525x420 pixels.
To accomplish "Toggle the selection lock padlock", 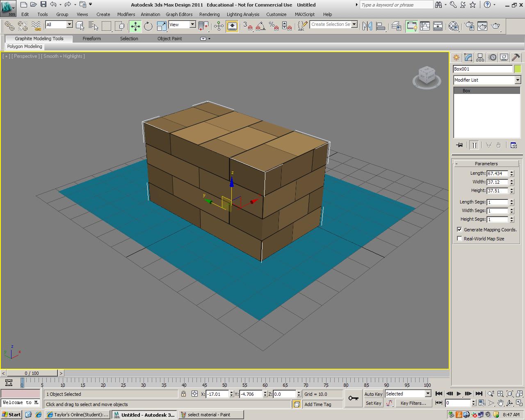I will pyautogui.click(x=183, y=394).
